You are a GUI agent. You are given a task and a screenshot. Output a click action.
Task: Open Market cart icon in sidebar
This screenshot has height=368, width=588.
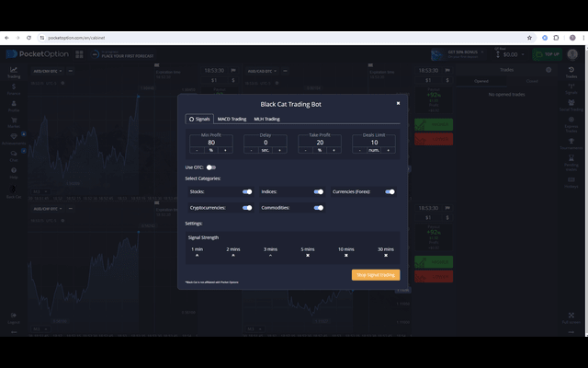(x=14, y=122)
